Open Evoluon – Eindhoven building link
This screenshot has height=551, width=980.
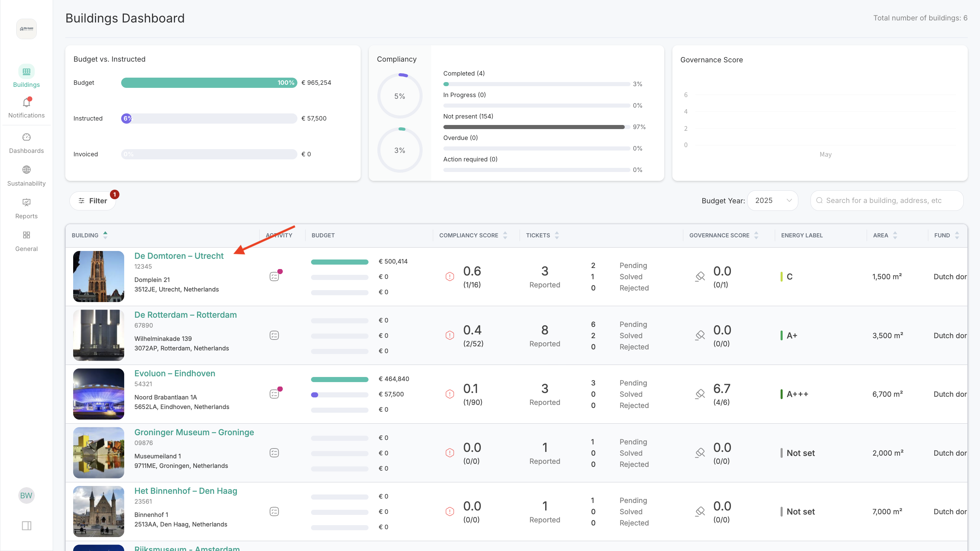[175, 374]
